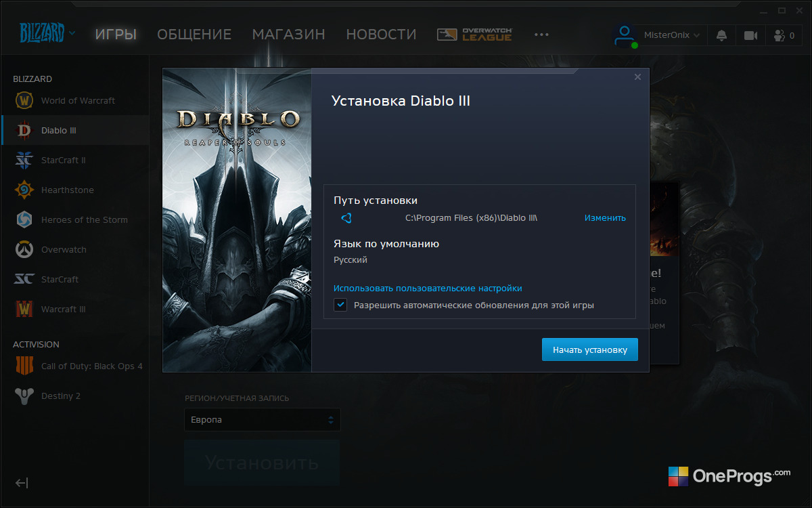Open the three-dots more menu
The height and width of the screenshot is (508, 812).
tap(541, 35)
